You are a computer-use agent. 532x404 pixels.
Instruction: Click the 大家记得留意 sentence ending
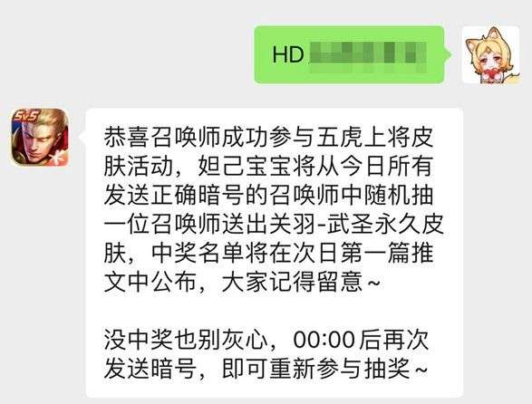(x=300, y=282)
